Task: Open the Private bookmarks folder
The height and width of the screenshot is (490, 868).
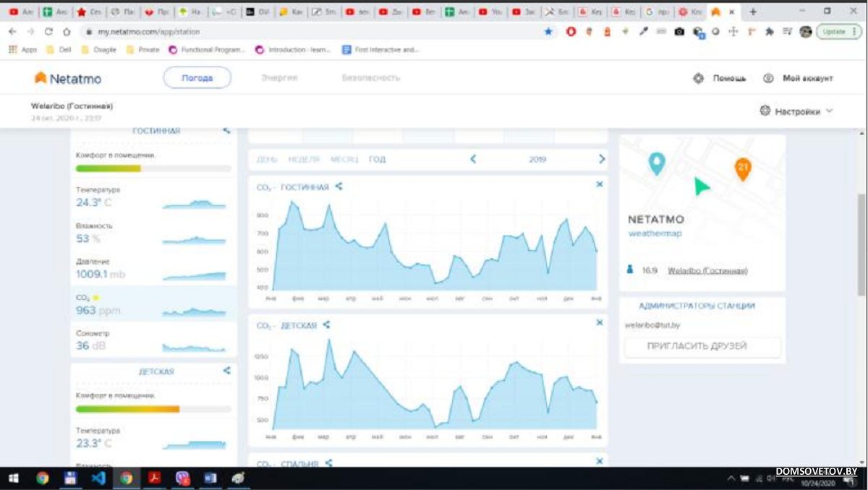Action: [142, 50]
